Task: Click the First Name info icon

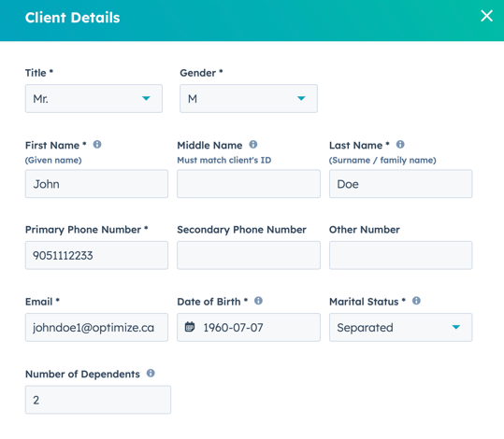Action: point(97,145)
